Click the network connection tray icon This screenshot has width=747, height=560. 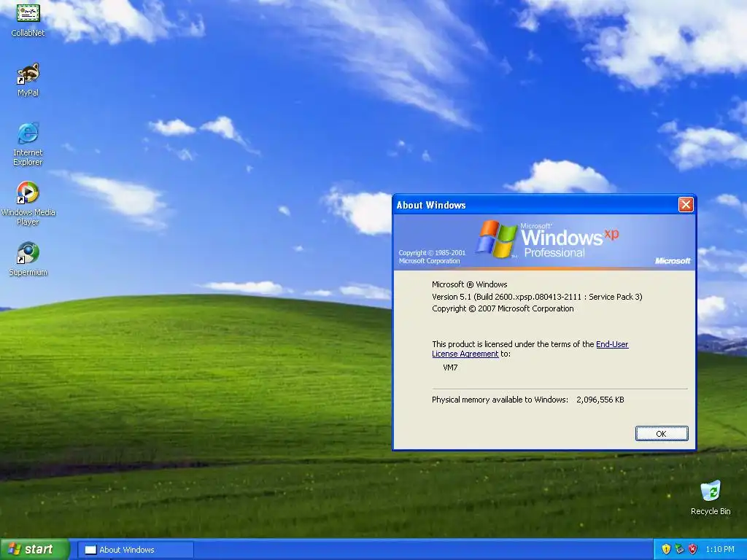pyautogui.click(x=679, y=549)
